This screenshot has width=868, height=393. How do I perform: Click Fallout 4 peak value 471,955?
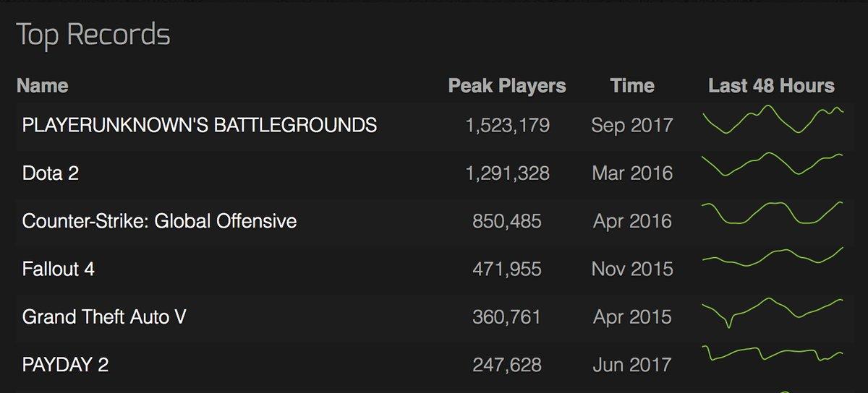click(x=508, y=269)
